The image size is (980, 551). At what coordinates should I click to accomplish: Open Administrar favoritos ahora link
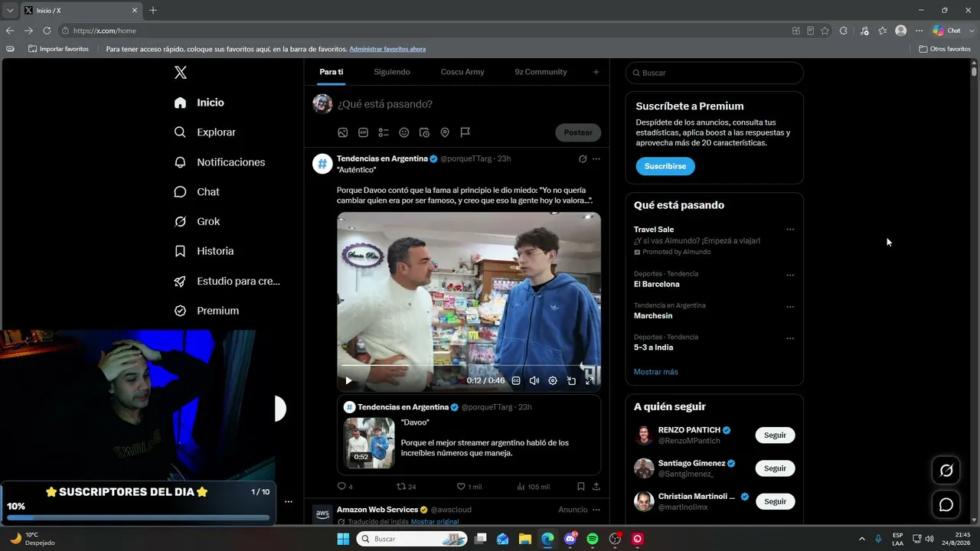tap(387, 49)
